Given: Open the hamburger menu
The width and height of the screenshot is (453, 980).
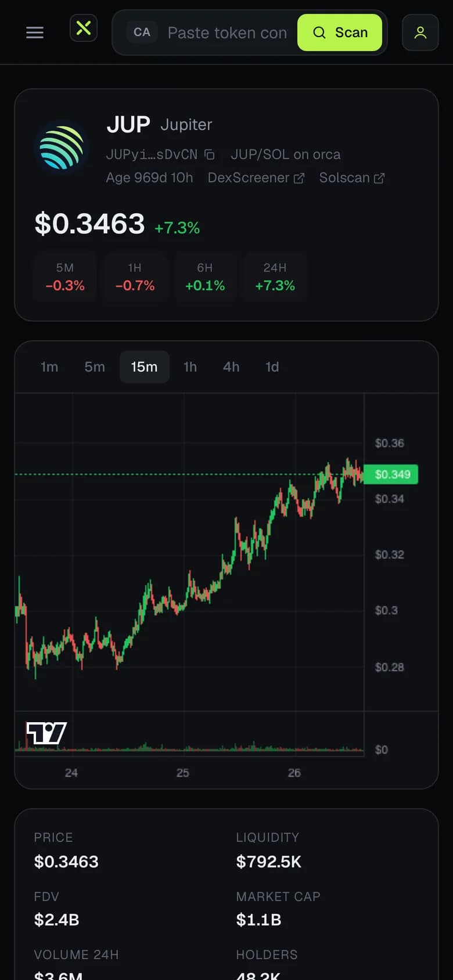Looking at the screenshot, I should point(35,33).
